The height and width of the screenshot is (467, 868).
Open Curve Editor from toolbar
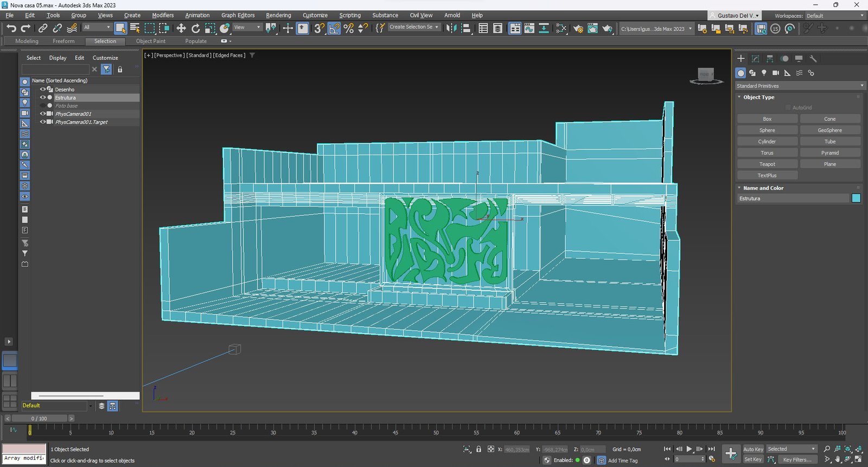click(529, 28)
